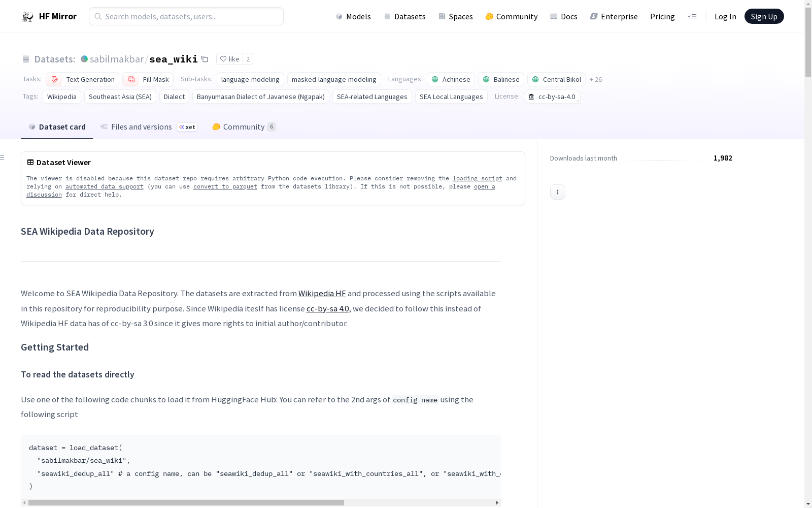Image resolution: width=812 pixels, height=508 pixels.
Task: Open Spaces in top navigation
Action: (x=456, y=16)
